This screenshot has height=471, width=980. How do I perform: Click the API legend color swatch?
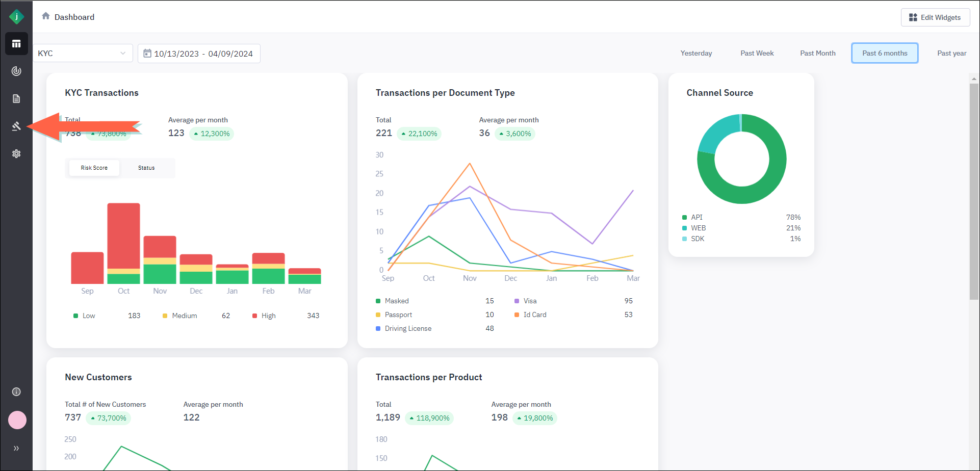point(684,217)
